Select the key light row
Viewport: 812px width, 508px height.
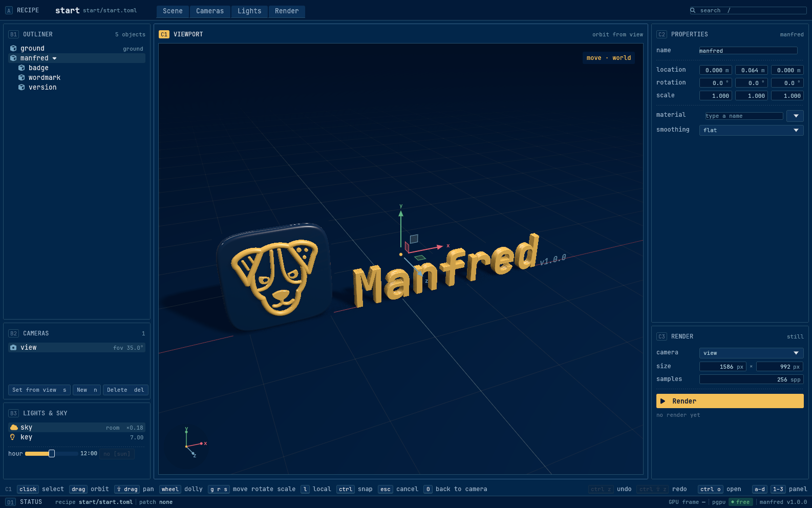click(77, 437)
